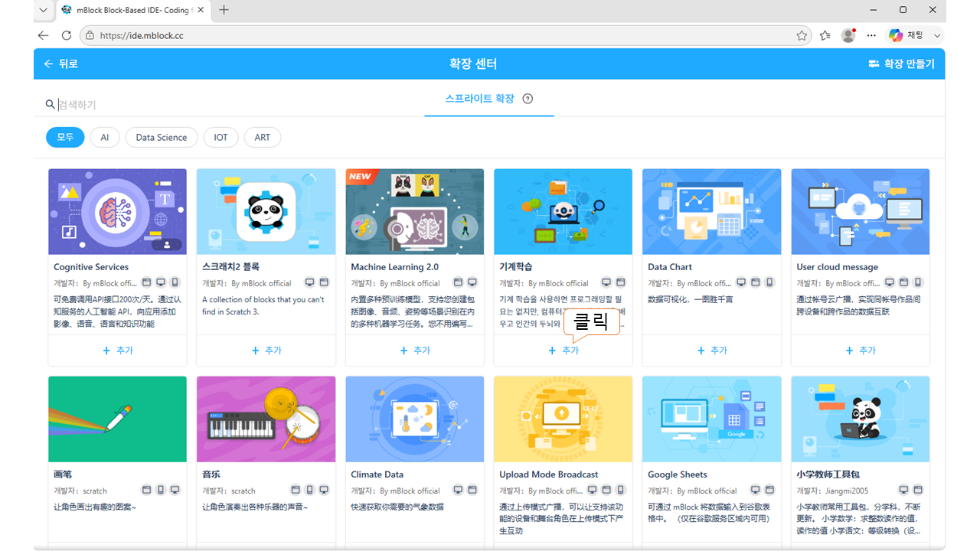
Task: Open a new browser tab
Action: point(224,10)
